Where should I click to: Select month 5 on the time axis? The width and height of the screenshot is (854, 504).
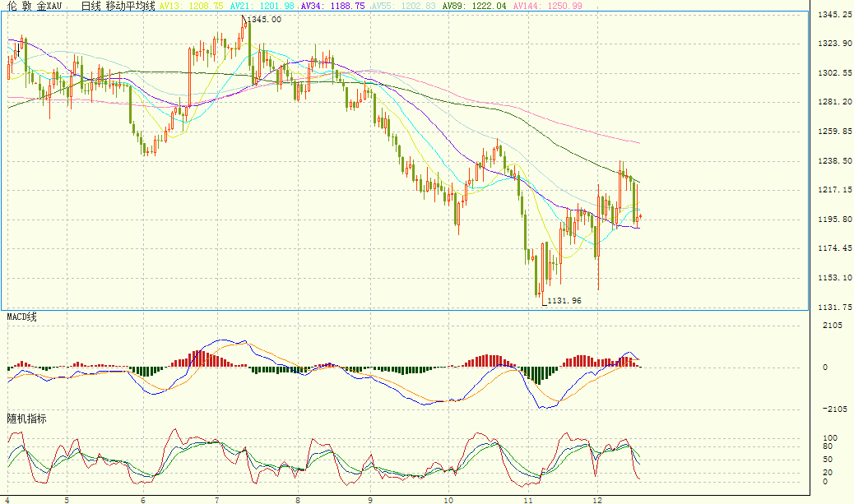tap(67, 500)
